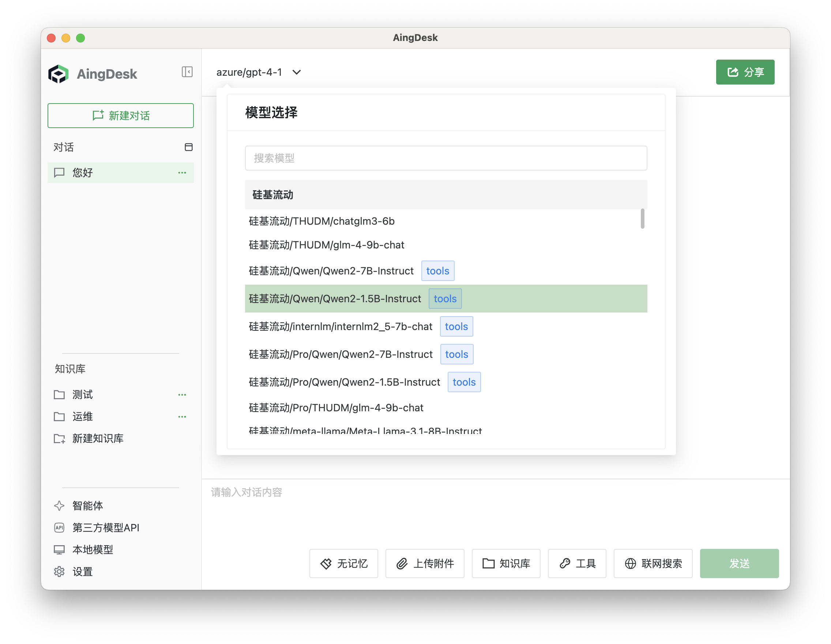Click the 发送 send button

(739, 563)
